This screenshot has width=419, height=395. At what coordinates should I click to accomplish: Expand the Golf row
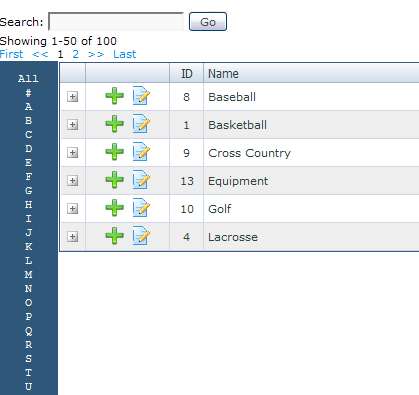72,209
